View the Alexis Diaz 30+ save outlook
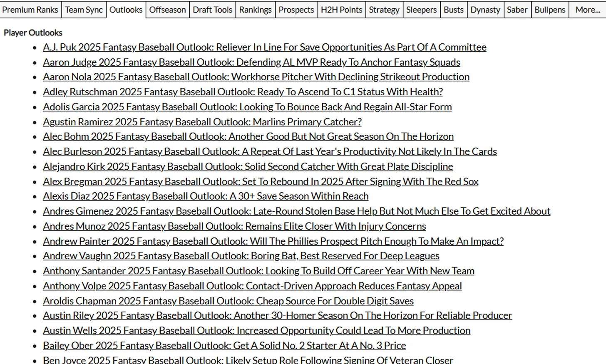The width and height of the screenshot is (606, 364). pos(206,196)
